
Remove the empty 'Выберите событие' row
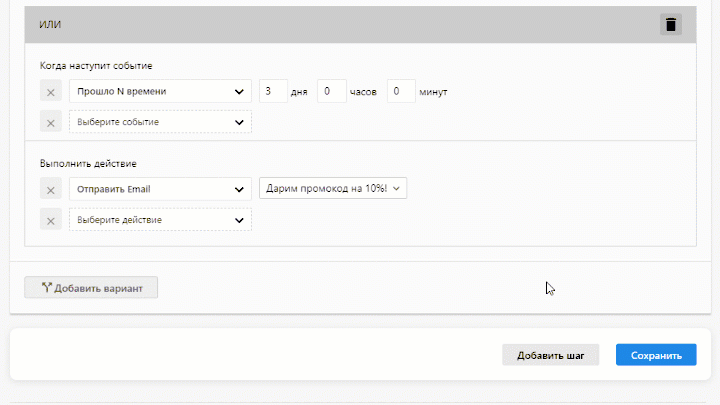tap(51, 122)
